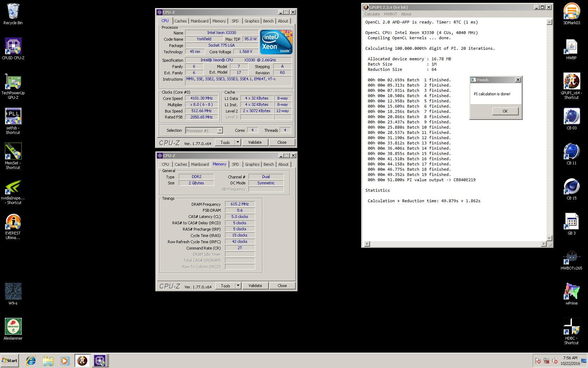Click show desktop button in tray corner
This screenshot has height=368, width=588.
click(x=584, y=361)
